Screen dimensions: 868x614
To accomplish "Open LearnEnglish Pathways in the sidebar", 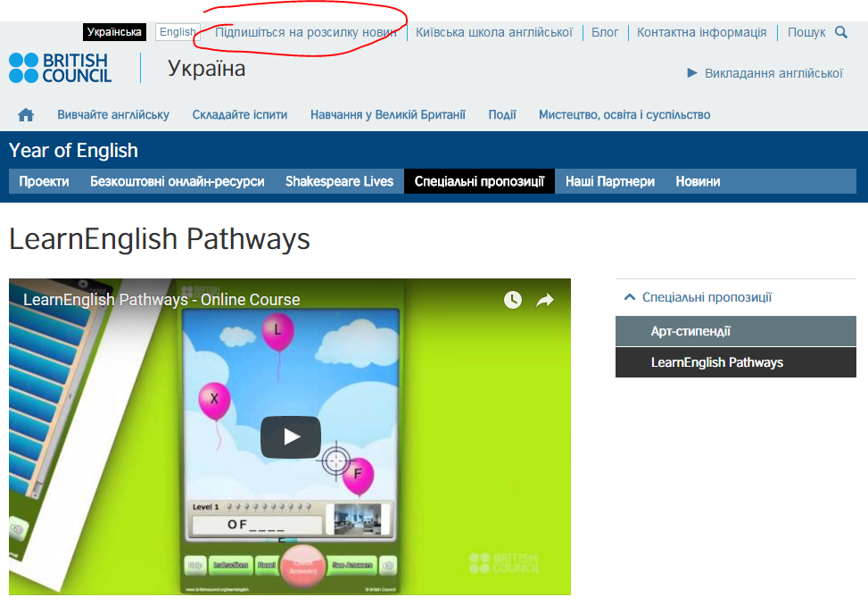I will coord(736,362).
